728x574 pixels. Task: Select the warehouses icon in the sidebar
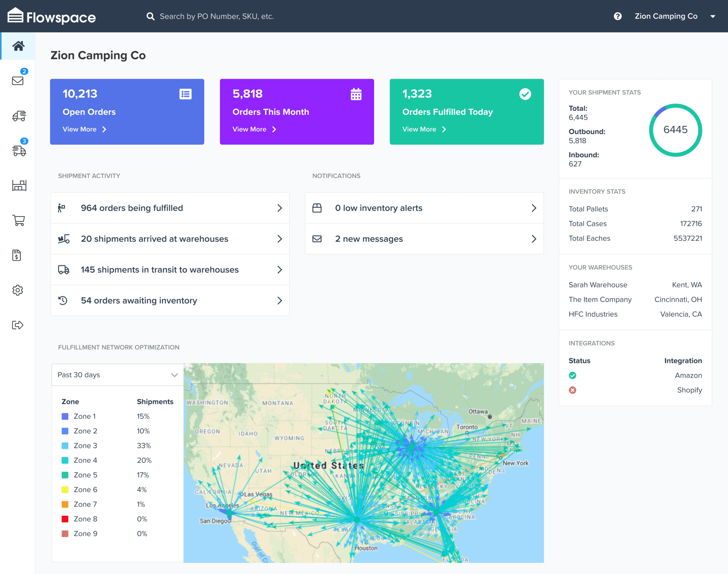[x=19, y=185]
